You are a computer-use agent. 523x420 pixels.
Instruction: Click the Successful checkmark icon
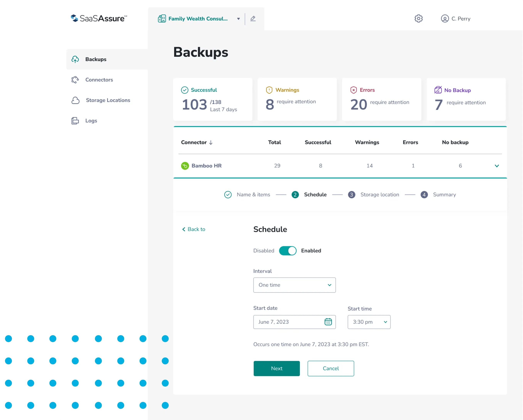click(185, 90)
